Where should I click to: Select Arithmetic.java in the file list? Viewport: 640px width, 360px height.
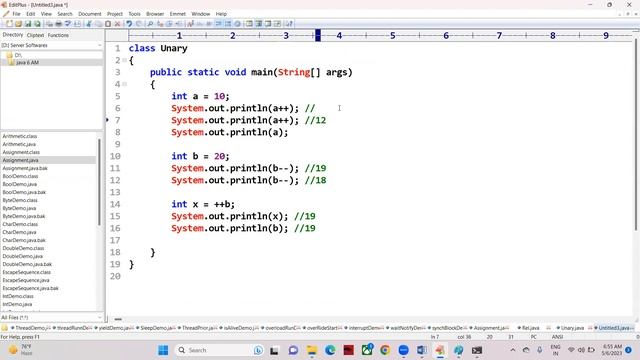(19, 144)
